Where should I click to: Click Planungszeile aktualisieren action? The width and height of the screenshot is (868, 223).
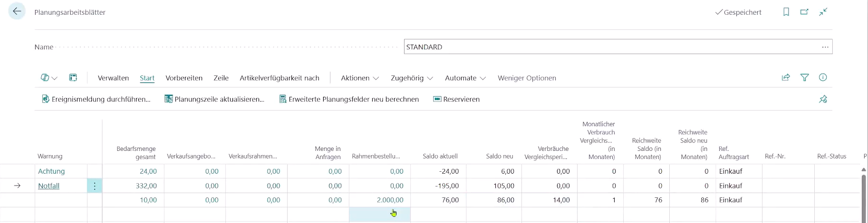coord(214,99)
